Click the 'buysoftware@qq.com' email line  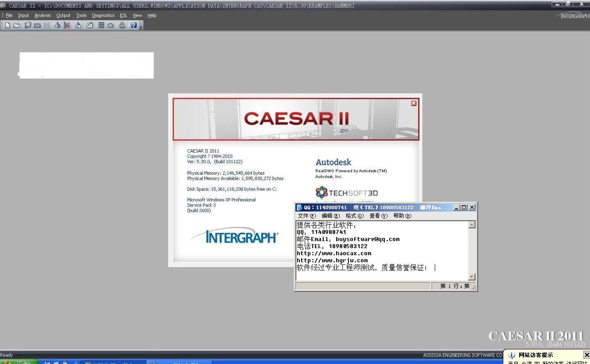(x=348, y=239)
